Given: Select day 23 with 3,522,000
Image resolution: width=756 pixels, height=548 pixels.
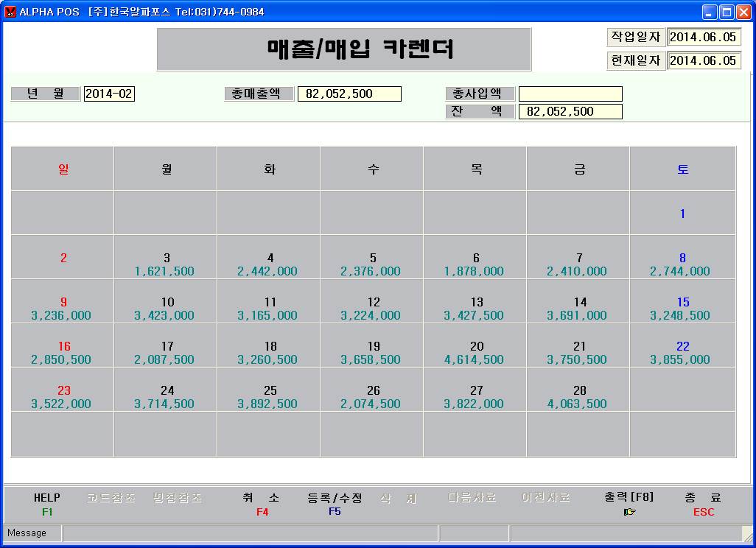Looking at the screenshot, I should click(63, 390).
